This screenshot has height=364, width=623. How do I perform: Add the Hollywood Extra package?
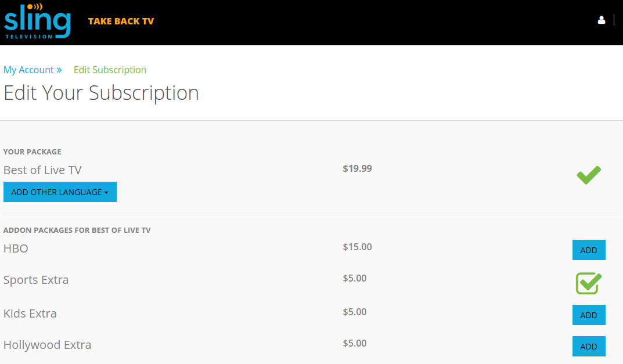pos(588,346)
